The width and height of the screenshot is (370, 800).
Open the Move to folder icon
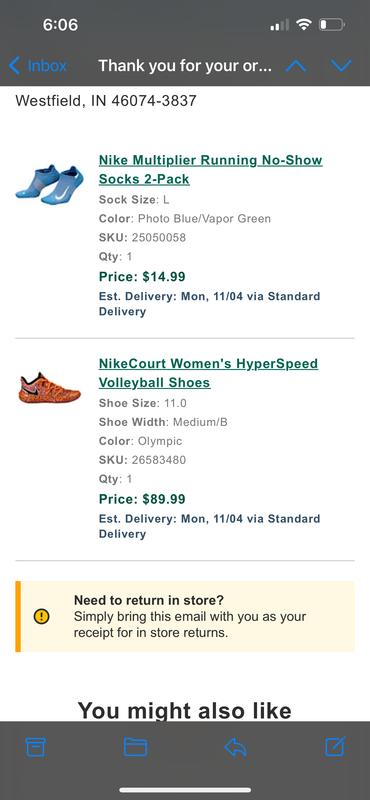135,747
